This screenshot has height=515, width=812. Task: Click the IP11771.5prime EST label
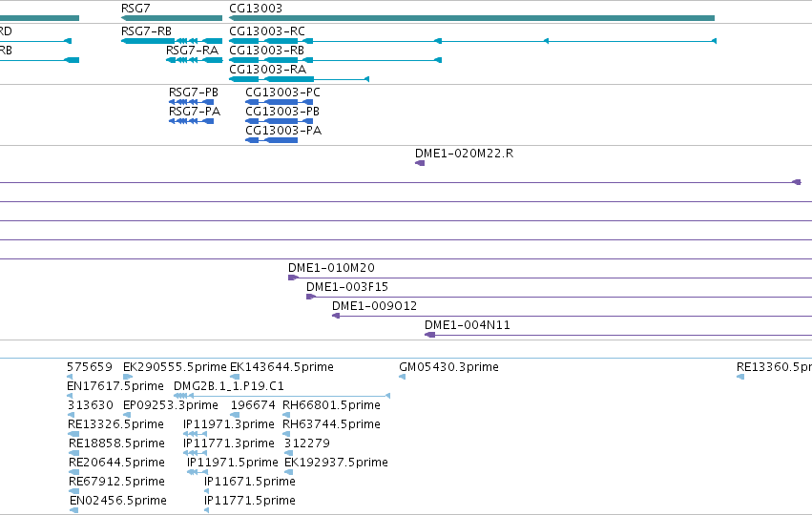point(250,501)
